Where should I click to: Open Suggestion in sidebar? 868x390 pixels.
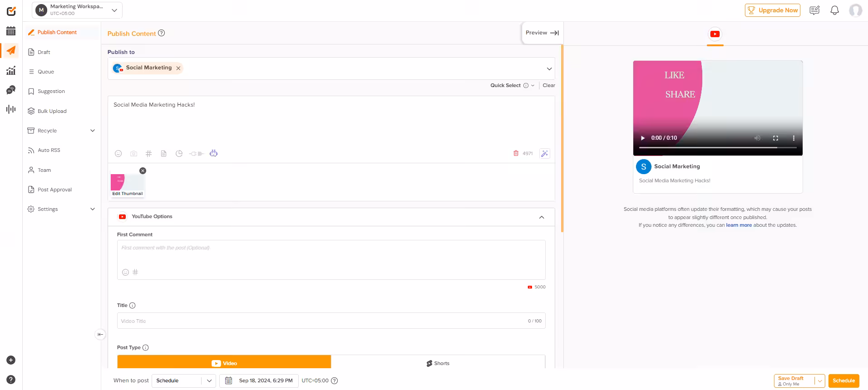coord(51,91)
